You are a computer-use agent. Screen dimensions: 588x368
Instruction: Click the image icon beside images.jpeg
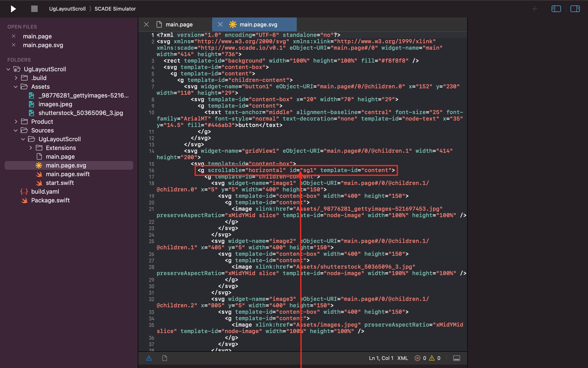point(31,104)
